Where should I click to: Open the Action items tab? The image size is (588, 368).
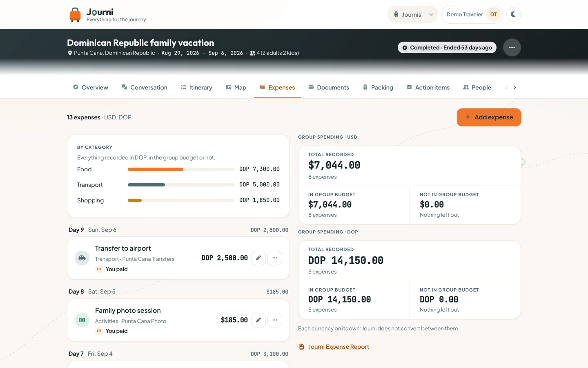point(428,87)
